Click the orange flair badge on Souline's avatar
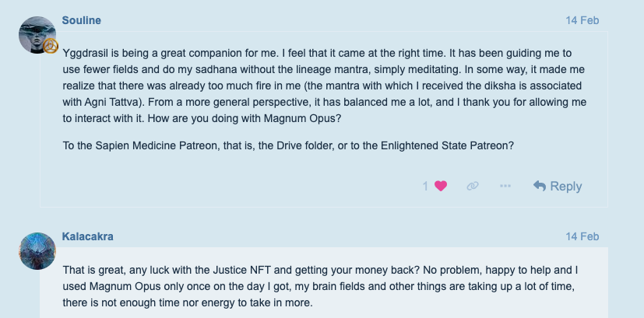This screenshot has width=644, height=318. click(x=51, y=46)
